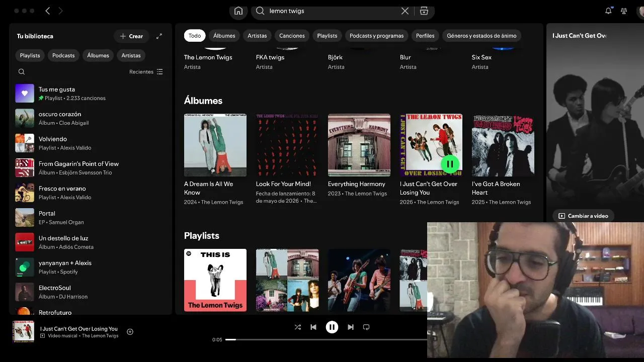Filter library by Podcasts chip
Image resolution: width=644 pixels, height=362 pixels.
click(63, 55)
